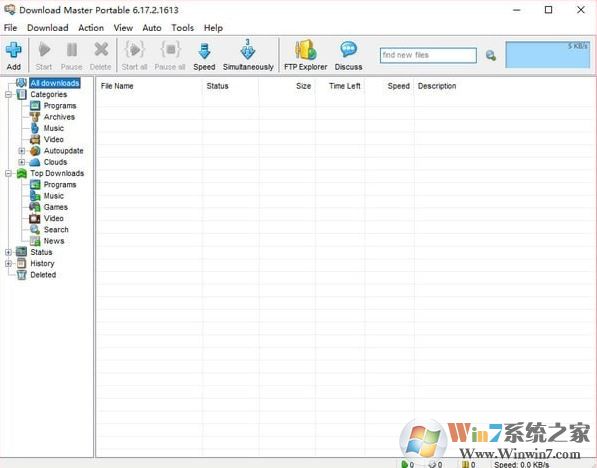Viewport: 597px width, 468px height.
Task: Open Search under Top Downloads
Action: pyautogui.click(x=56, y=230)
